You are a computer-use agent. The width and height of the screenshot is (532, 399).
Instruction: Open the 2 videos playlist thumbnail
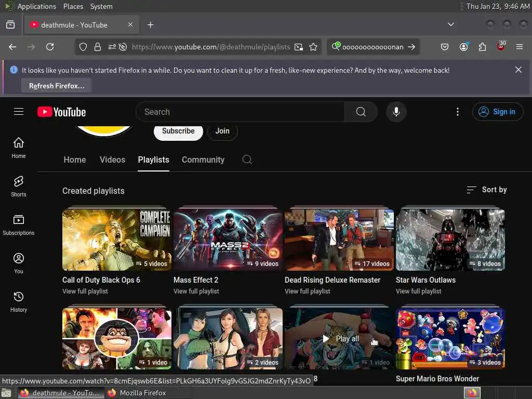[x=228, y=338]
